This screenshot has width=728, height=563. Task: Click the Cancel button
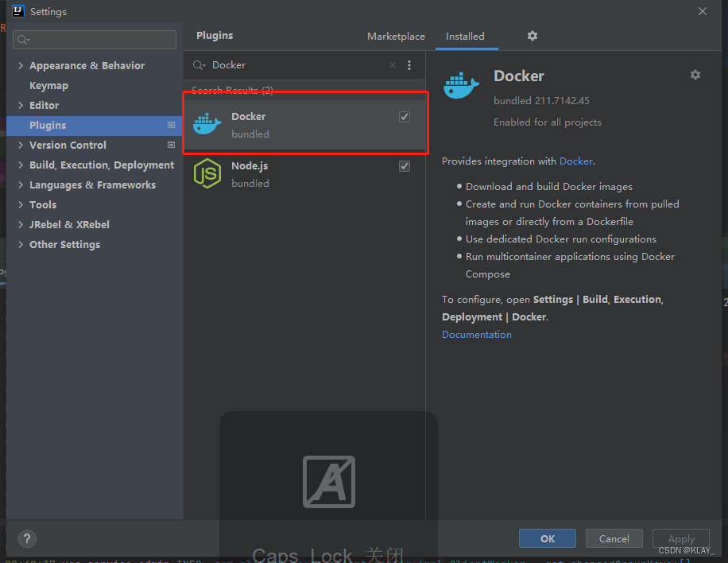click(614, 538)
